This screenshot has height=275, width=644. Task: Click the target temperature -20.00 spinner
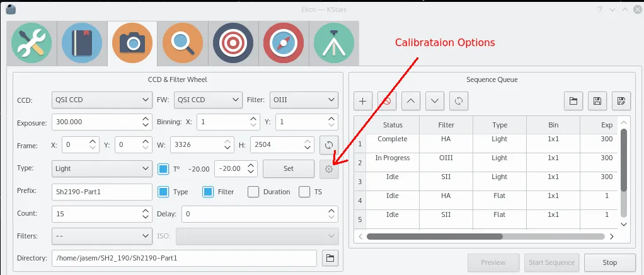click(236, 169)
